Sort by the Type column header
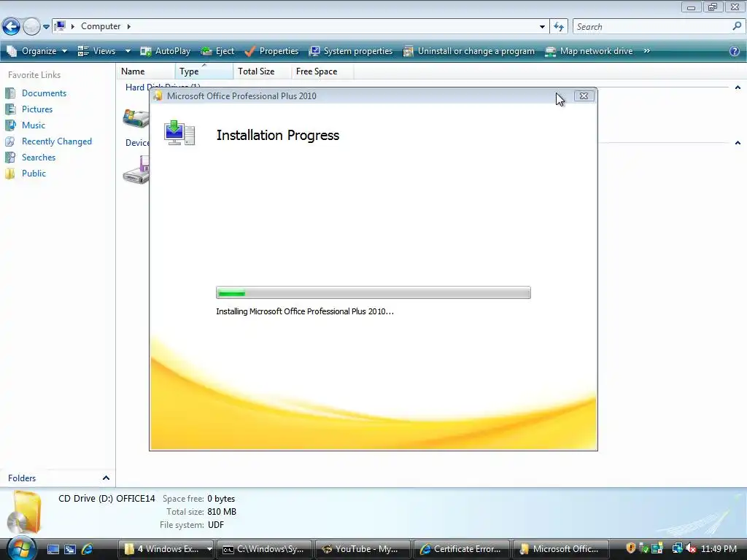The width and height of the screenshot is (747, 560). (204, 71)
